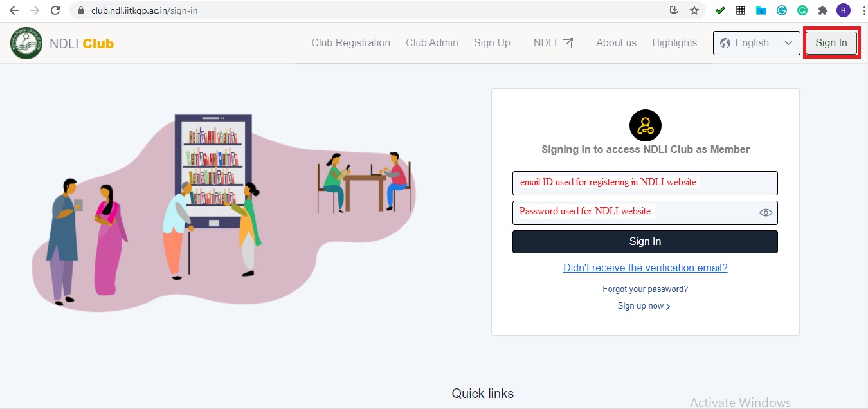
Task: Select Club Admin in navigation bar
Action: [432, 43]
